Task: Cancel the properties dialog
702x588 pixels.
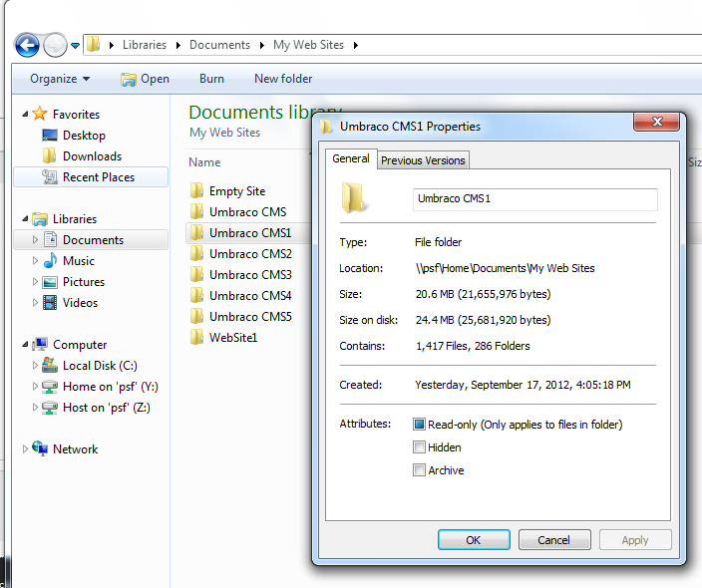Action: [554, 540]
